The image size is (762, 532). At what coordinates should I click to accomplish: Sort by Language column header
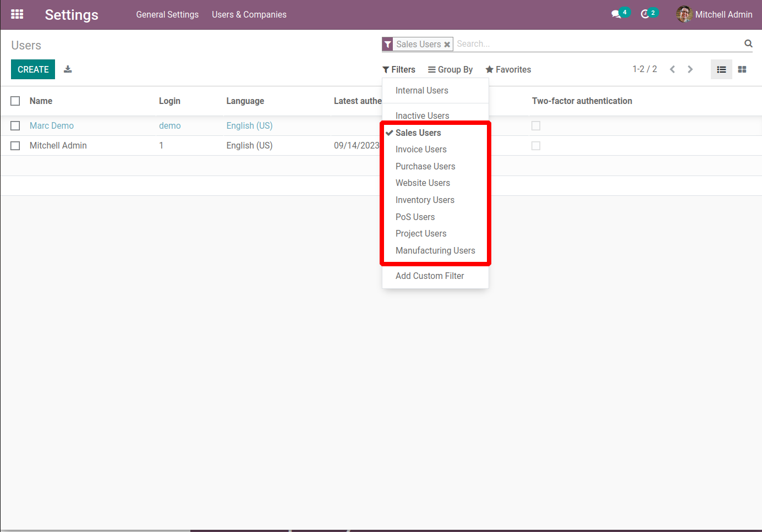click(245, 101)
